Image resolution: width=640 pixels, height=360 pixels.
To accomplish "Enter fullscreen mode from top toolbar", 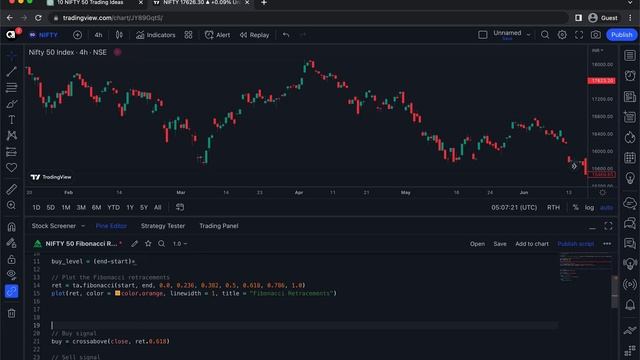I will pos(579,35).
